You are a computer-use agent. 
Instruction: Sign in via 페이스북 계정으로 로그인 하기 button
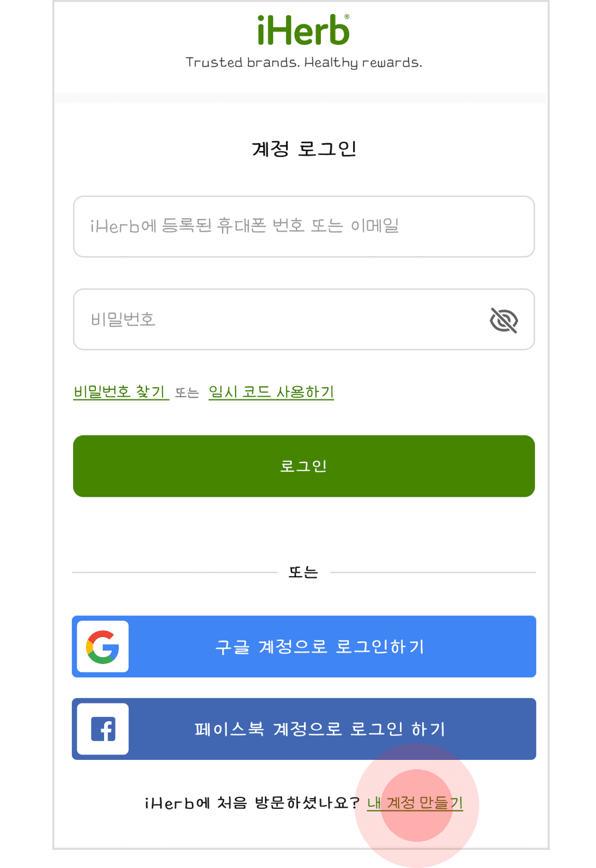click(x=304, y=729)
